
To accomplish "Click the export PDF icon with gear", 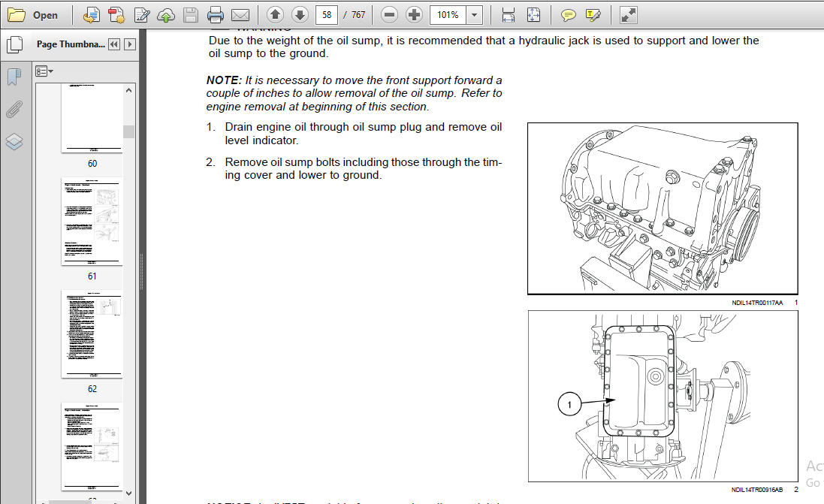I will (116, 15).
